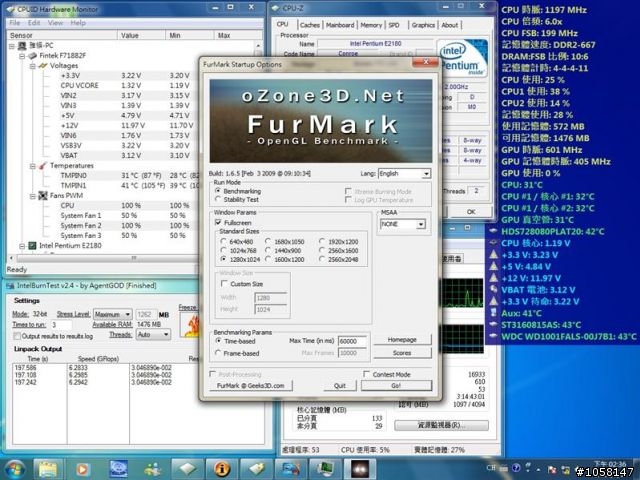640x480 pixels.
Task: Toggle Output results to results.log checkbox
Action: click(17, 336)
